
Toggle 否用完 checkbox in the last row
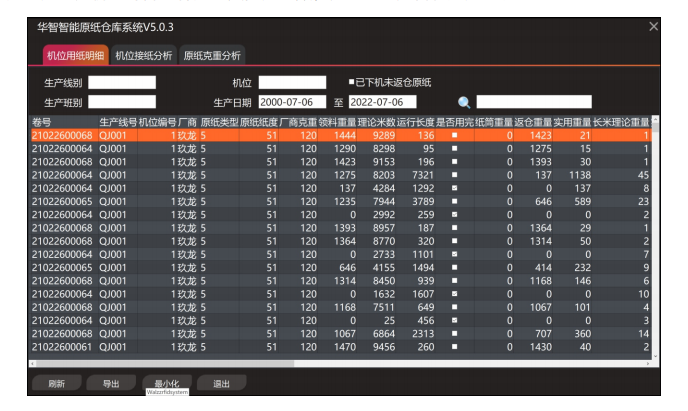tap(454, 346)
